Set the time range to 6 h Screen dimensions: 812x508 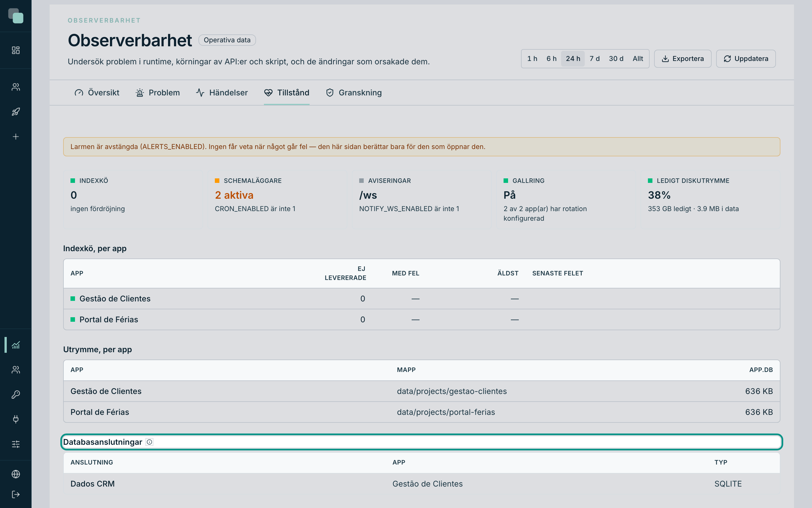coord(551,59)
